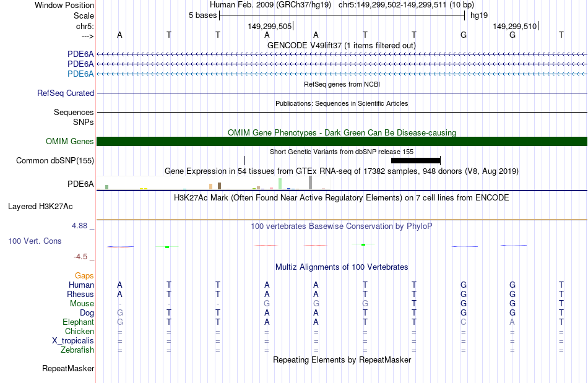This screenshot has width=588, height=383.
Task: Select the Scale track label
Action: click(84, 15)
